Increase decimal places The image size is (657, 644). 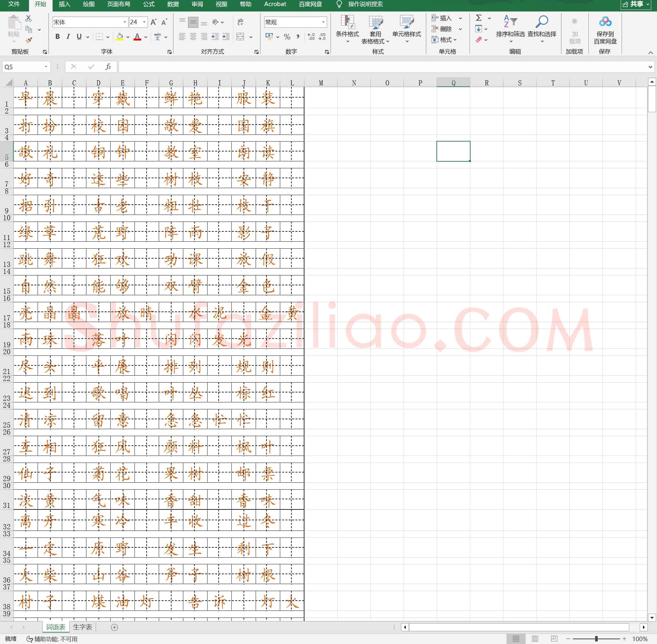(311, 37)
